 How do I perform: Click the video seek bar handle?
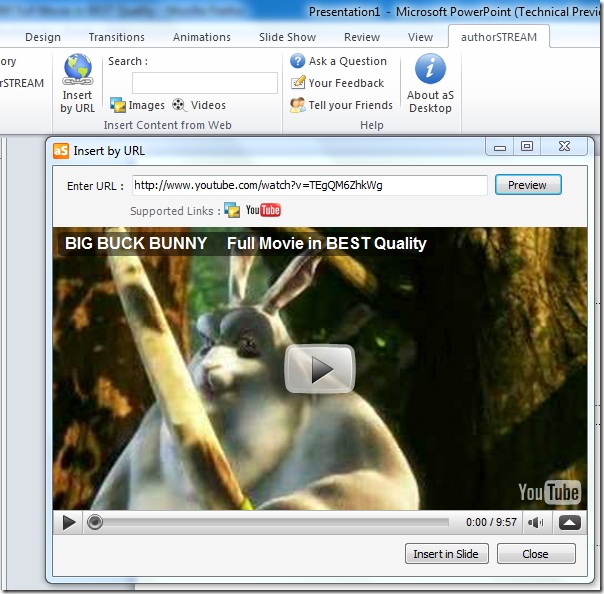tap(95, 523)
